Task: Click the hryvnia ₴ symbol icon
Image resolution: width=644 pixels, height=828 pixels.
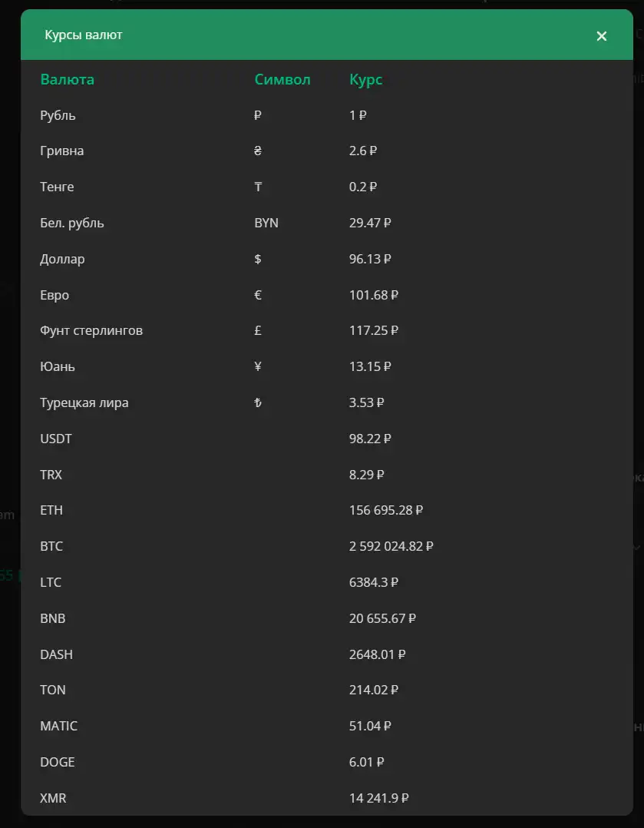Action: [258, 151]
